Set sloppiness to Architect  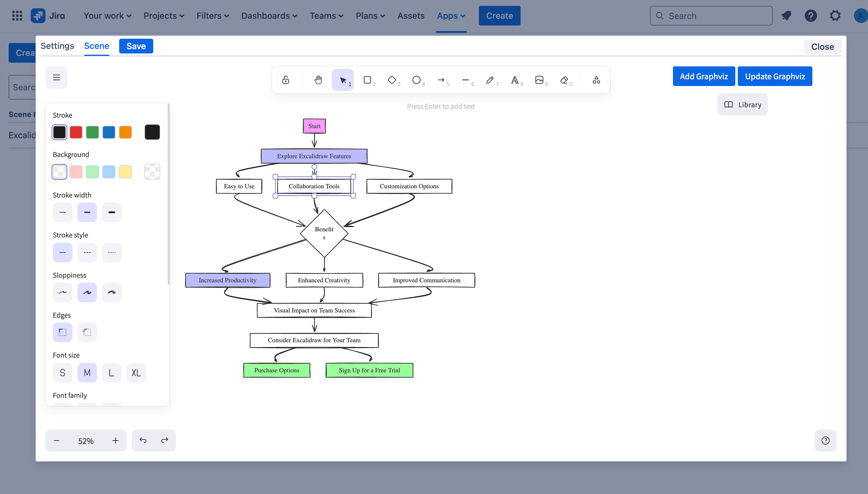click(x=62, y=292)
